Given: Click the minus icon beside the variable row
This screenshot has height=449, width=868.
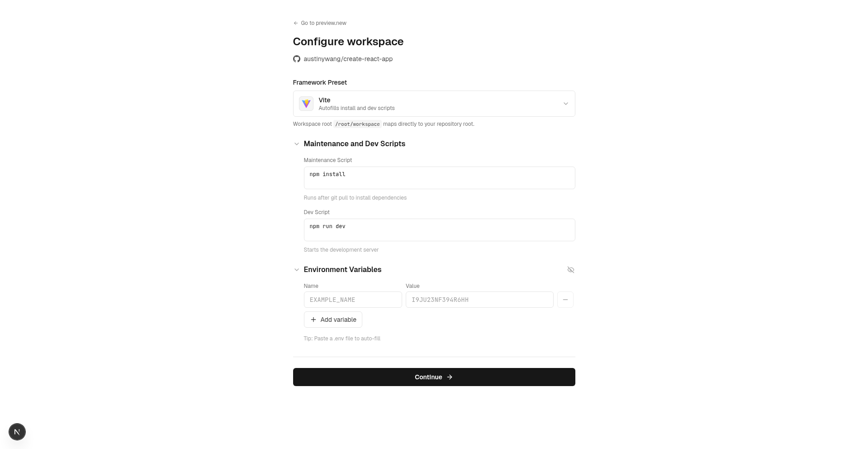Looking at the screenshot, I should pyautogui.click(x=565, y=300).
